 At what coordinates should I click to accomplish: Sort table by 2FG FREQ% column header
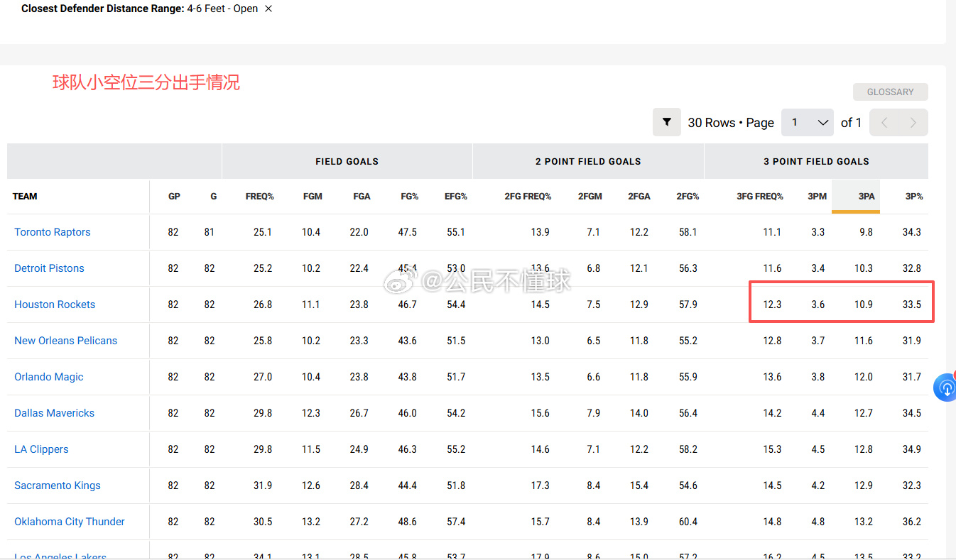point(528,197)
